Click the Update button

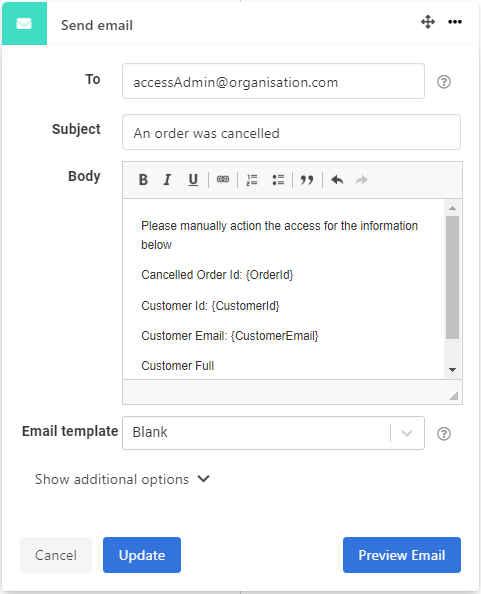click(x=142, y=555)
